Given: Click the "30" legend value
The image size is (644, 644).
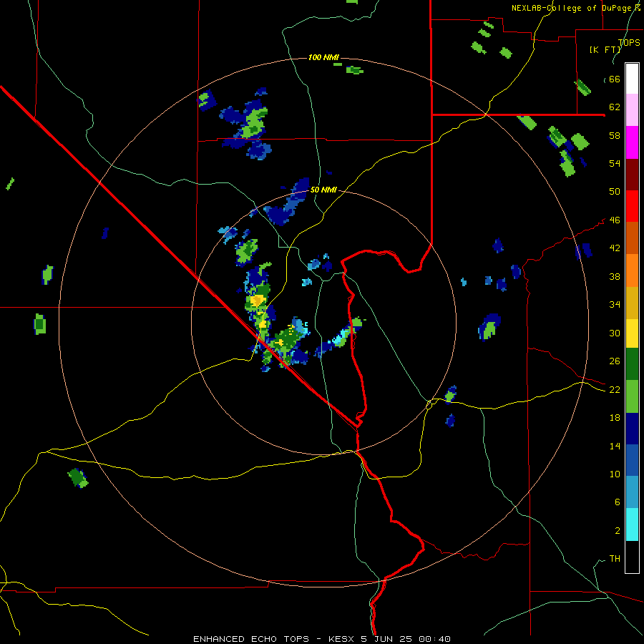Looking at the screenshot, I should pyautogui.click(x=615, y=333).
